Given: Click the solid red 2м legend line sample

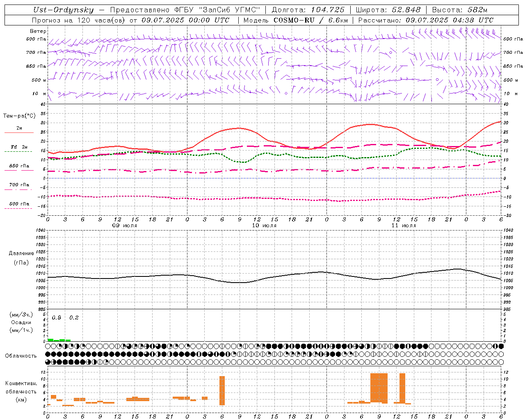Looking at the screenshot, I should pyautogui.click(x=19, y=133).
